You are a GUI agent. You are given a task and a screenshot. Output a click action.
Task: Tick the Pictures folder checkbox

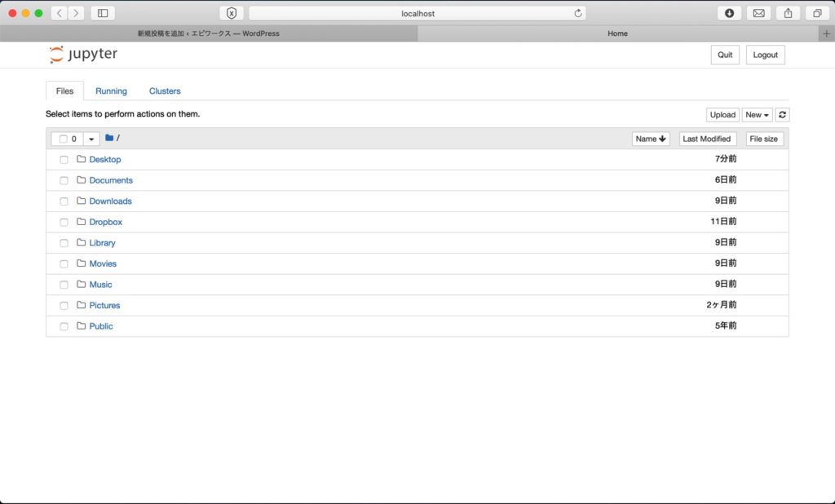click(x=64, y=306)
